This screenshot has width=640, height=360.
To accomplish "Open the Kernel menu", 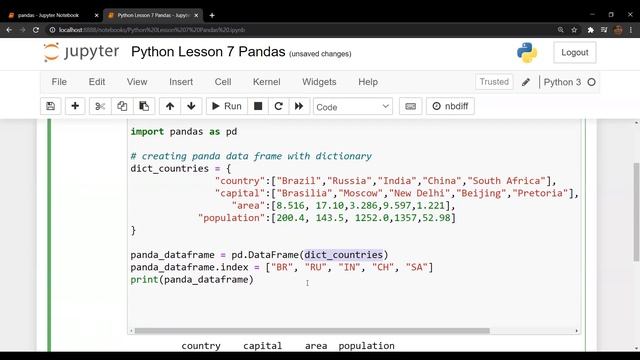I will tap(267, 82).
